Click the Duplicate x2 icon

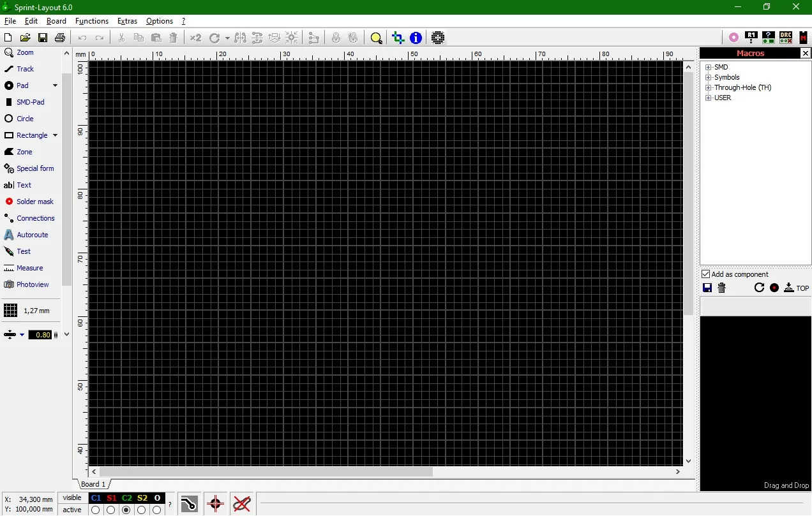(x=195, y=38)
